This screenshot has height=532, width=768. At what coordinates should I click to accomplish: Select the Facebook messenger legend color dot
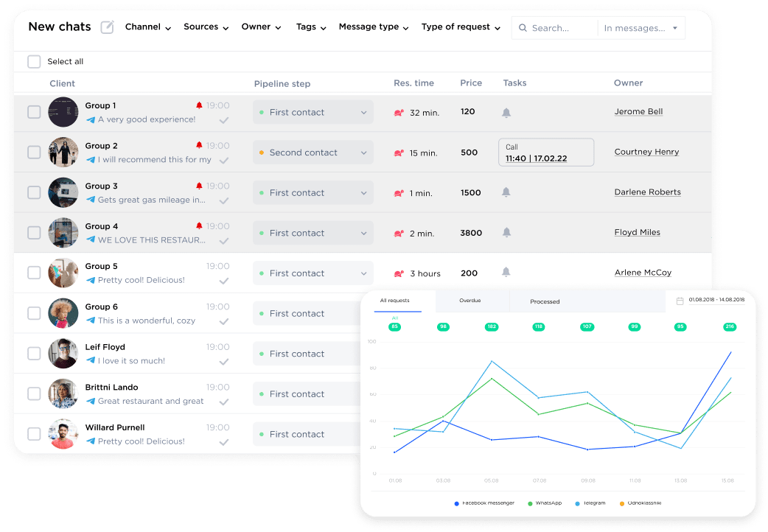pos(458,503)
